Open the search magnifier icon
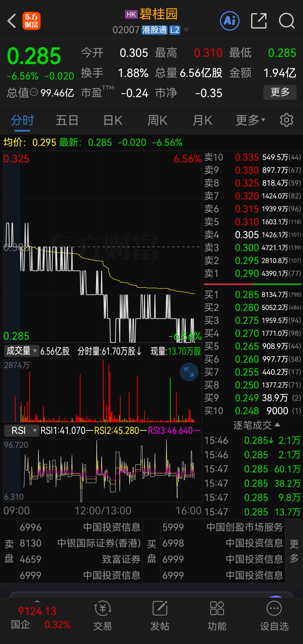This screenshot has width=303, height=644. click(287, 21)
